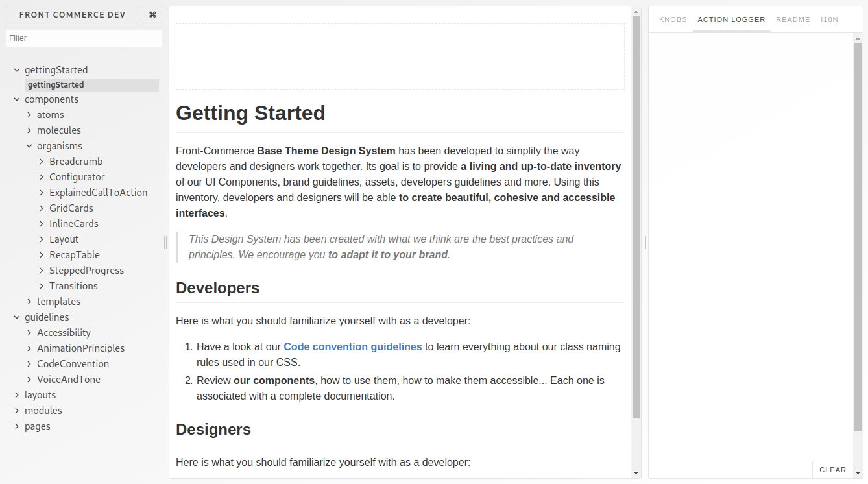Click the preview scrollbar up arrow
The width and height of the screenshot is (868, 484).
[x=636, y=11]
